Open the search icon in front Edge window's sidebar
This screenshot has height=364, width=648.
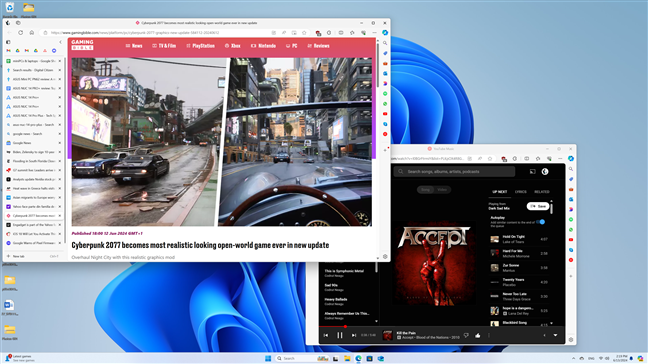385,43
